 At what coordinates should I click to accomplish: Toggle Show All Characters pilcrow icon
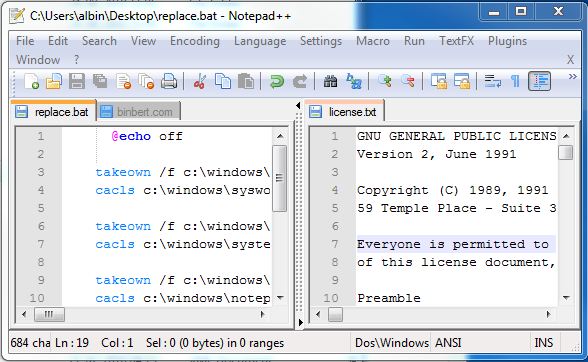click(x=516, y=81)
